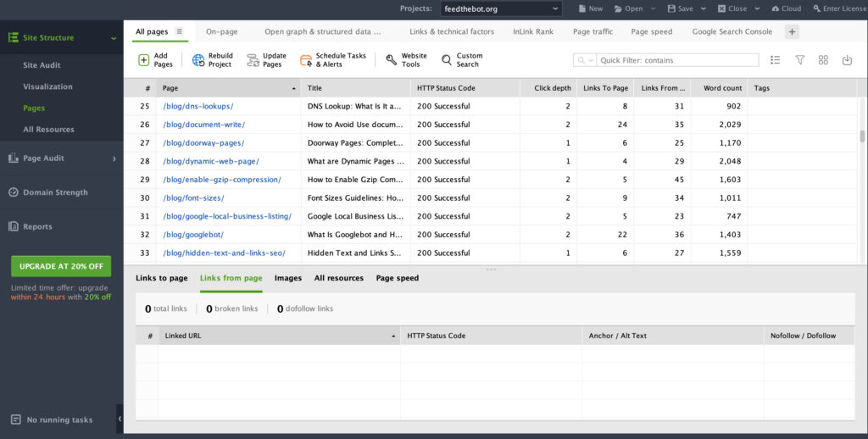Screen dimensions: 868x439
Task: Click Page speed top tab
Action: pos(652,31)
